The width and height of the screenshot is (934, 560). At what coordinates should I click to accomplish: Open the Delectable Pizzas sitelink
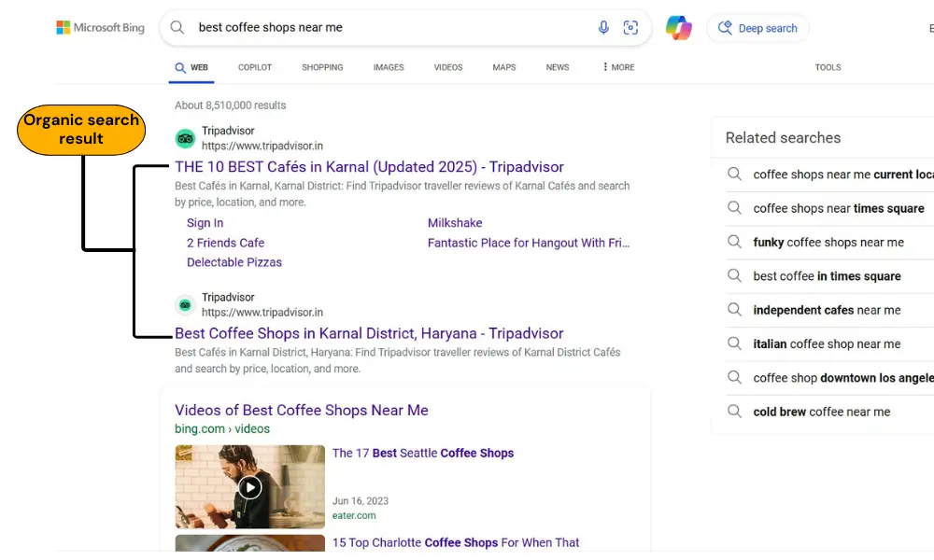pyautogui.click(x=234, y=262)
